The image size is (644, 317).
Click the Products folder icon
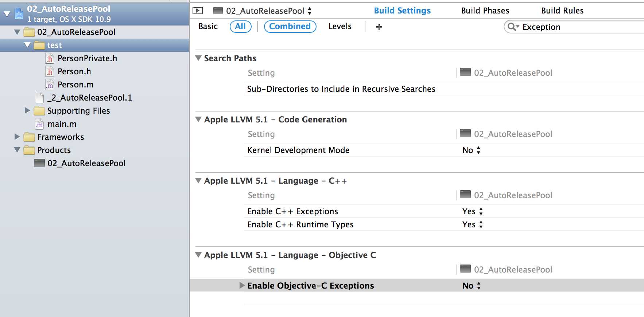29,150
